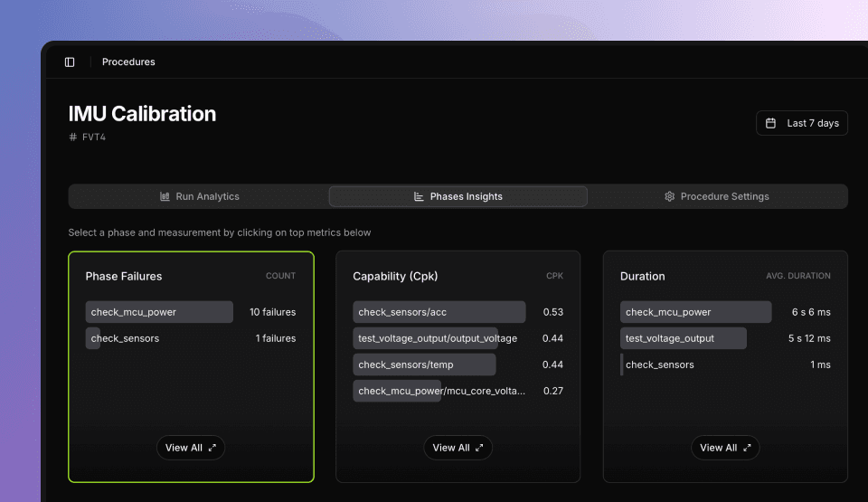Click the expand arrows in Duration card

tap(747, 448)
